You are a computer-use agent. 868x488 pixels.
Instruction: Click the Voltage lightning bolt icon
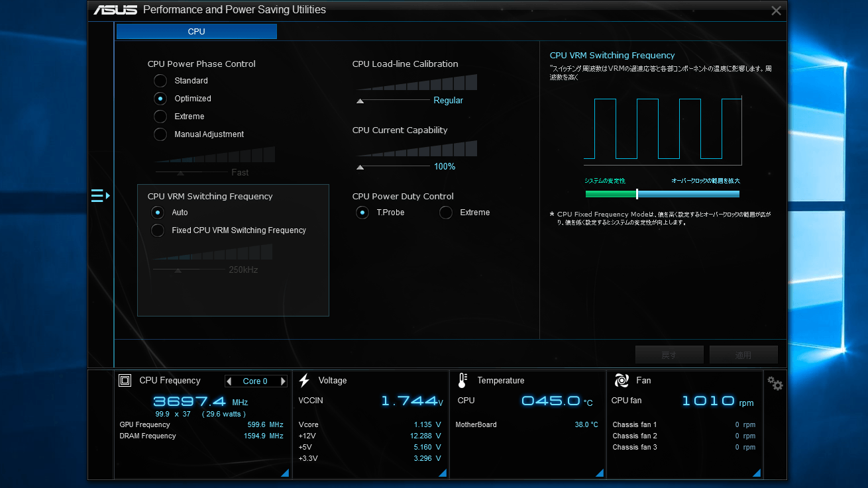(x=304, y=380)
